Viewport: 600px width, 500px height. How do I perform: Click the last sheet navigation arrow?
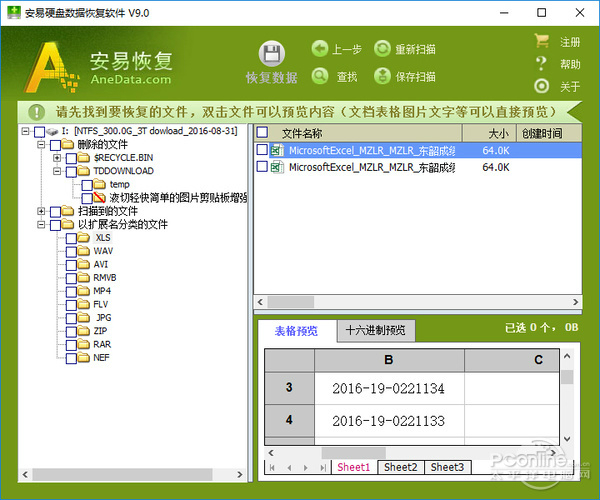pos(323,467)
